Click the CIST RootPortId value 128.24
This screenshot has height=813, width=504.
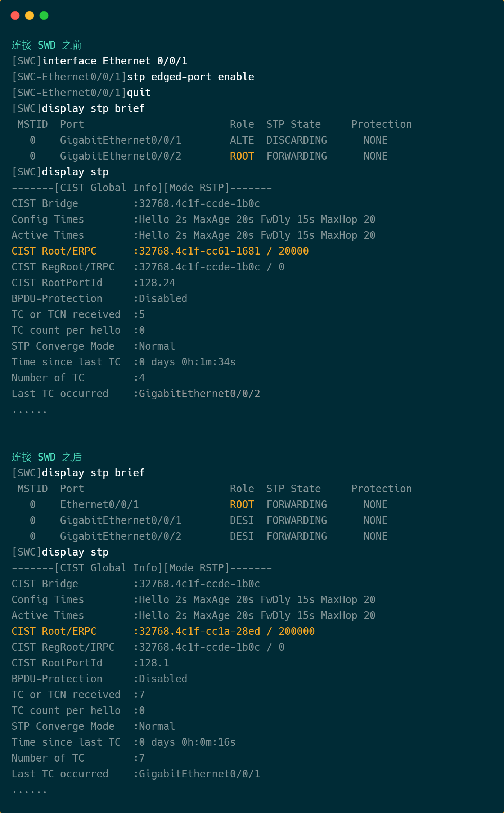157,283
